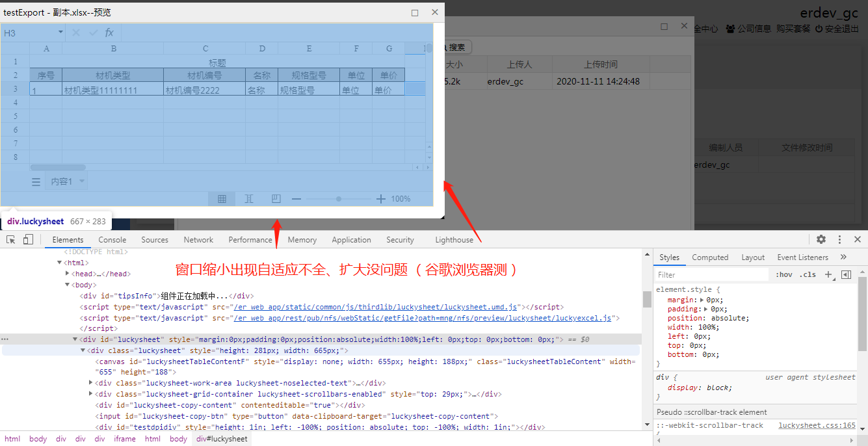Expand the head node in DOM tree
868x446 pixels.
point(68,274)
